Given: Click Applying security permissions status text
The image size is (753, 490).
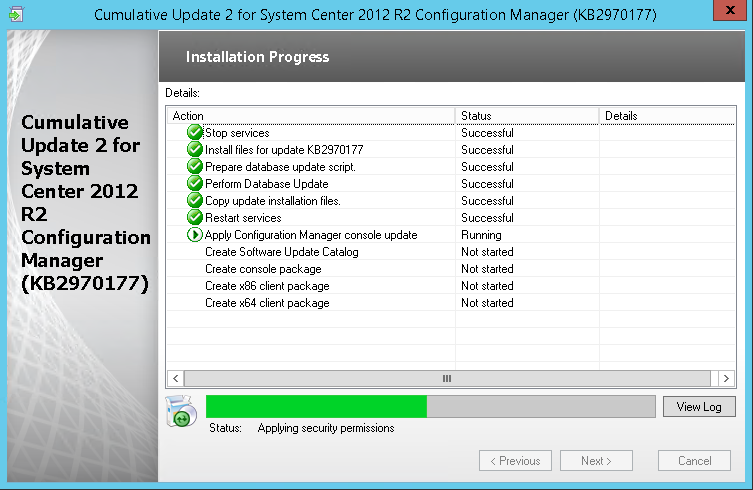Looking at the screenshot, I should (x=326, y=428).
